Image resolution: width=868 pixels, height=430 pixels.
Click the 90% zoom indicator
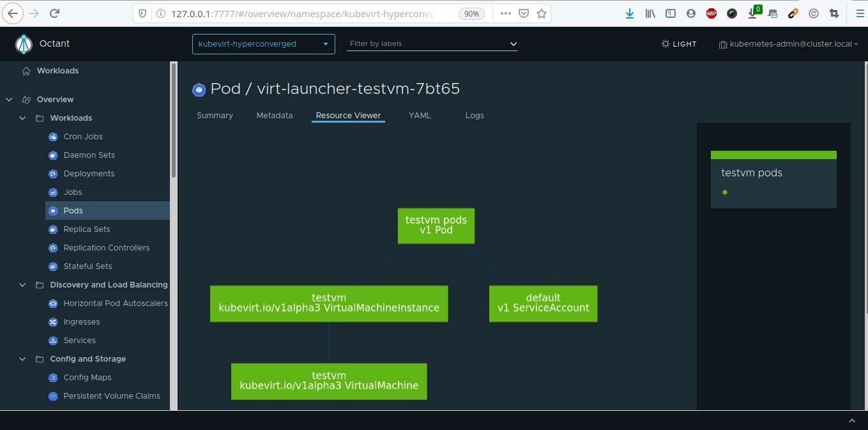(471, 13)
